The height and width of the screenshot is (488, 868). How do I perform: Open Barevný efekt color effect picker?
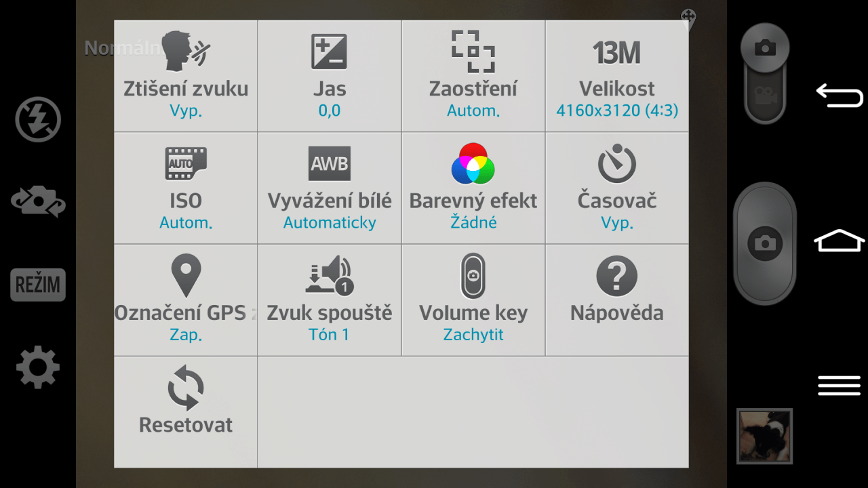[x=473, y=188]
